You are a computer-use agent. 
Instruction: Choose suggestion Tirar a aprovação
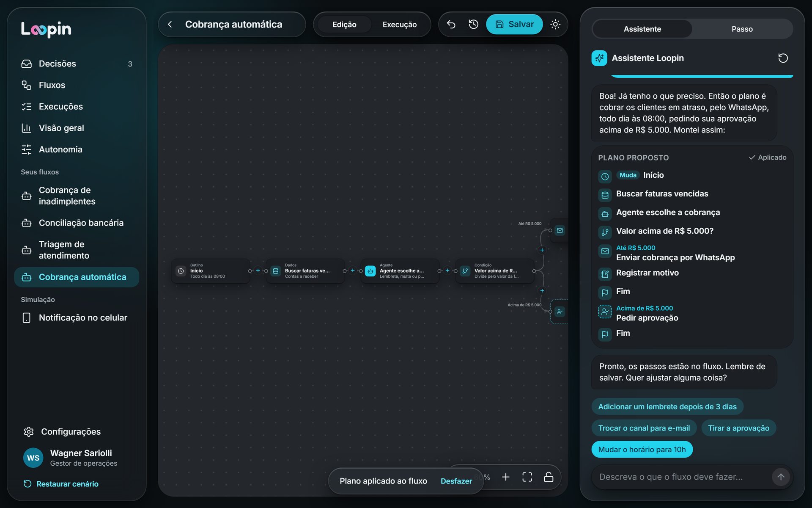pyautogui.click(x=738, y=428)
